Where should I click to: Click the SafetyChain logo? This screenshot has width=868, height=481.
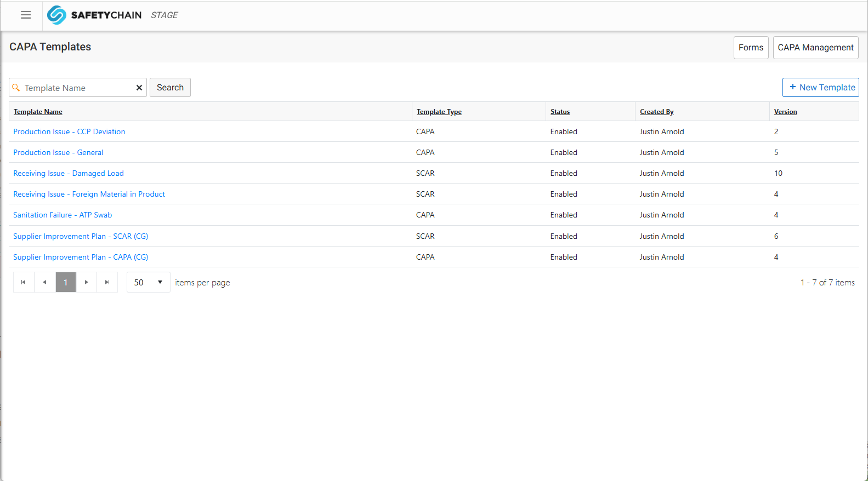coord(94,15)
